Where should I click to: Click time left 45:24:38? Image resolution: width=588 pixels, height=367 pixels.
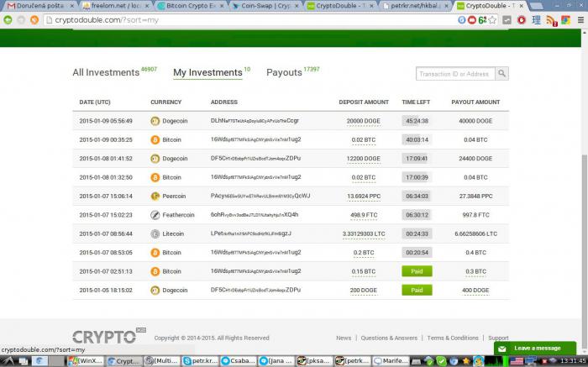(x=417, y=121)
